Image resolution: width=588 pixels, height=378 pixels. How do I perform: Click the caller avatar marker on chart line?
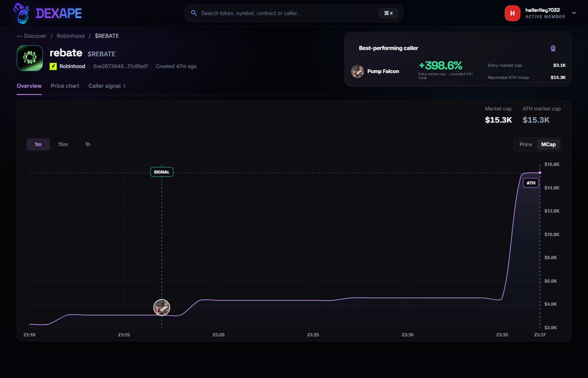(x=162, y=307)
